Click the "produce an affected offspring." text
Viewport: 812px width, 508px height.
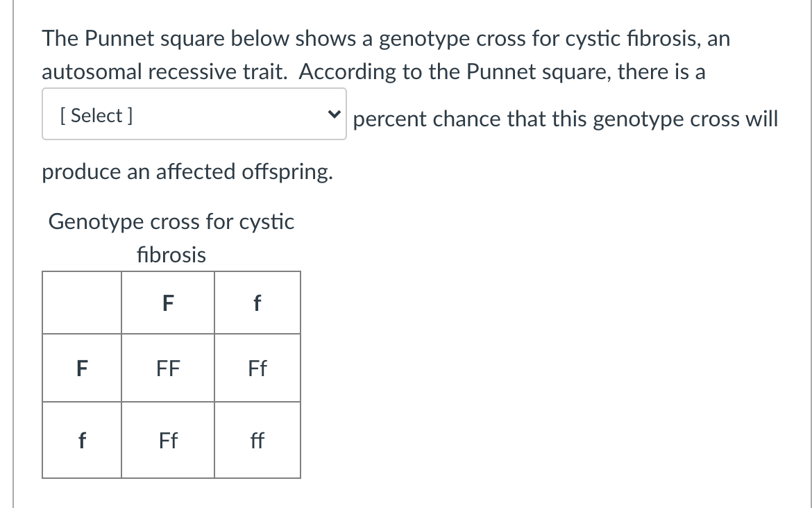pos(187,171)
